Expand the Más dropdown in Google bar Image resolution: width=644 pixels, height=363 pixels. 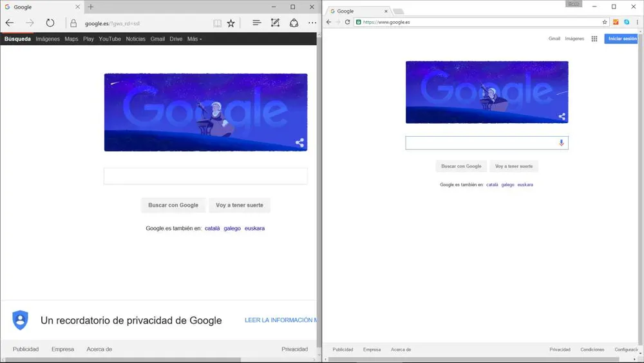[x=194, y=39]
